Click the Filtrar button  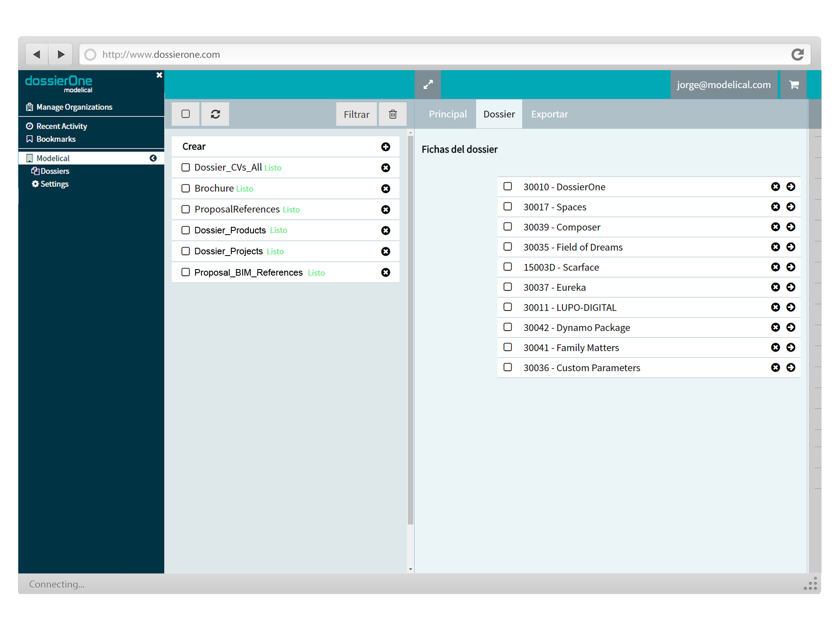[x=356, y=114]
